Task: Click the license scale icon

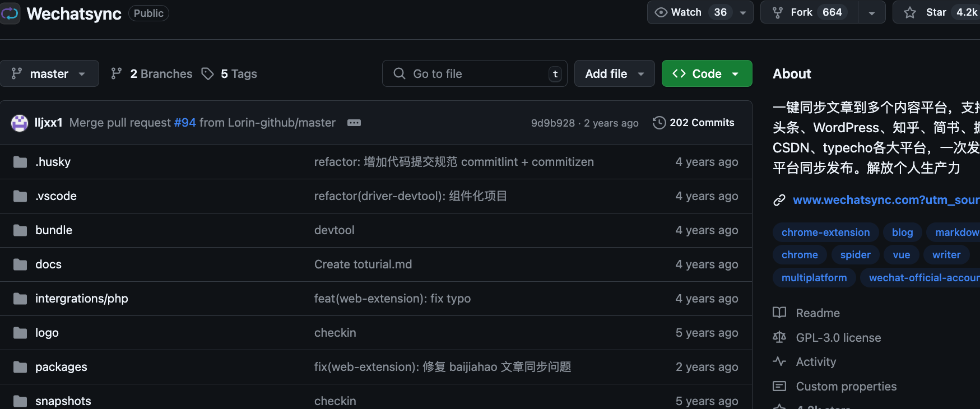Action: (779, 337)
